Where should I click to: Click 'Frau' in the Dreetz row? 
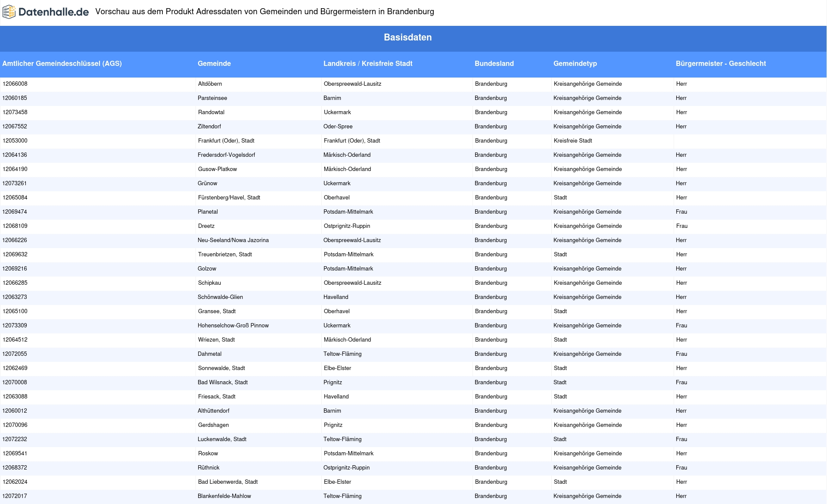pyautogui.click(x=682, y=226)
